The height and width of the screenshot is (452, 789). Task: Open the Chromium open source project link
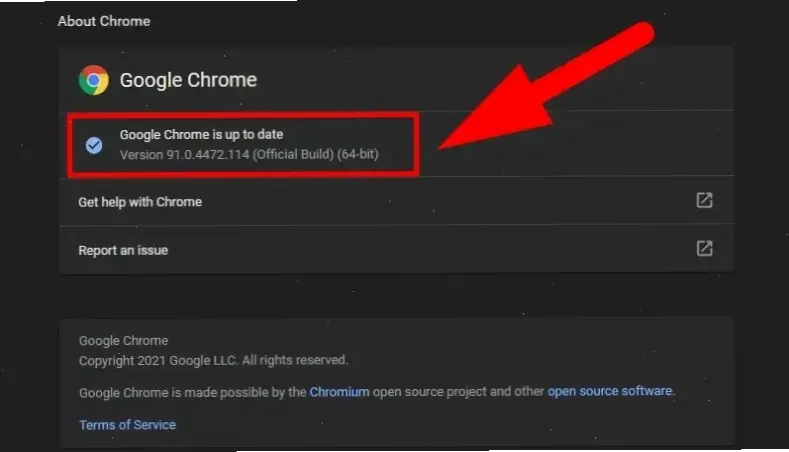click(x=339, y=391)
